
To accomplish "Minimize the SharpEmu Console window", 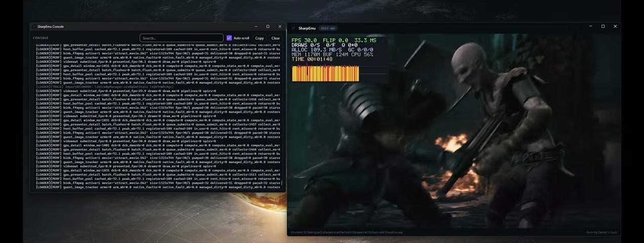I will tap(256, 26).
